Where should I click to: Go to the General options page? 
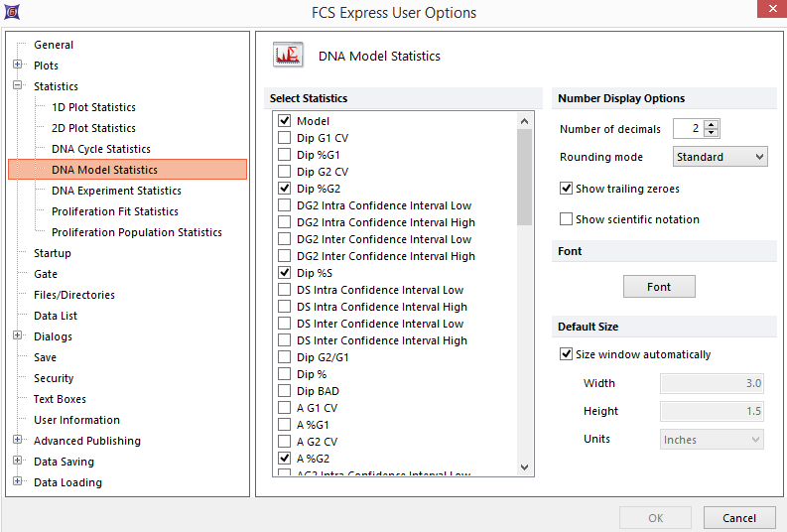[54, 45]
